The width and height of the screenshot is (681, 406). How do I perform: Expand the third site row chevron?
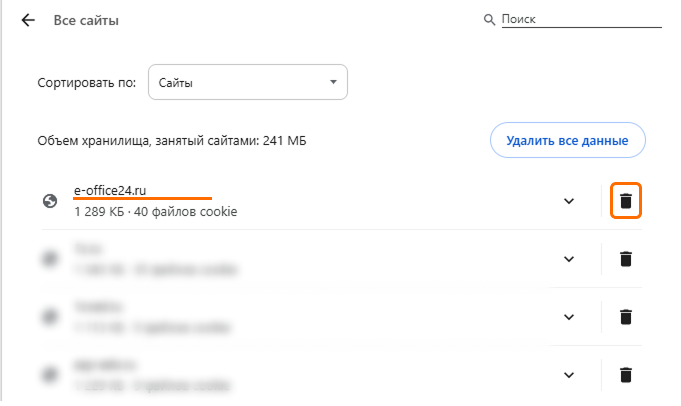point(569,317)
